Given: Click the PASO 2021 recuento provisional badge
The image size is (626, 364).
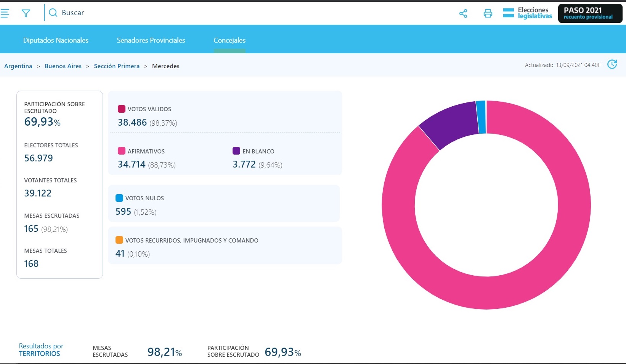Looking at the screenshot, I should click(x=590, y=13).
